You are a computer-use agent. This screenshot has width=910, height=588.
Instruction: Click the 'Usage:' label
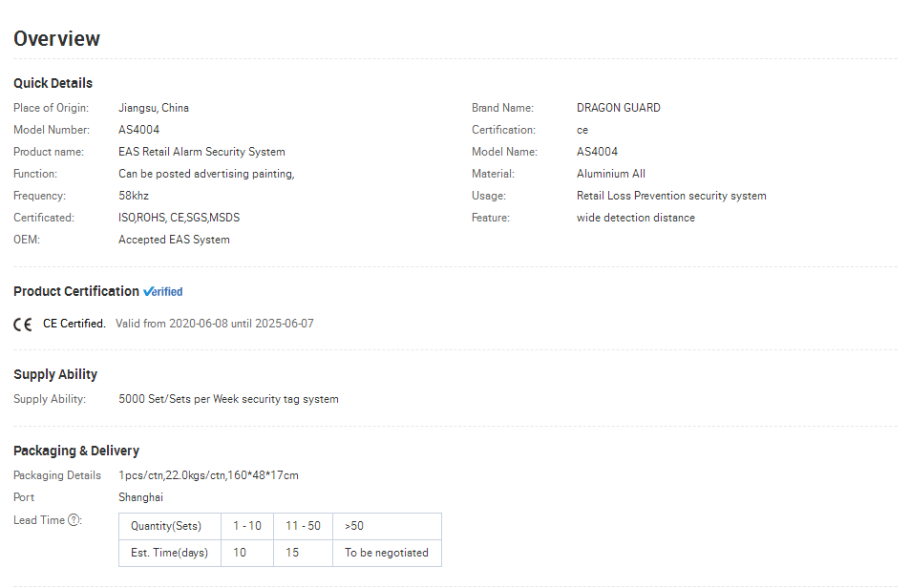coord(489,196)
